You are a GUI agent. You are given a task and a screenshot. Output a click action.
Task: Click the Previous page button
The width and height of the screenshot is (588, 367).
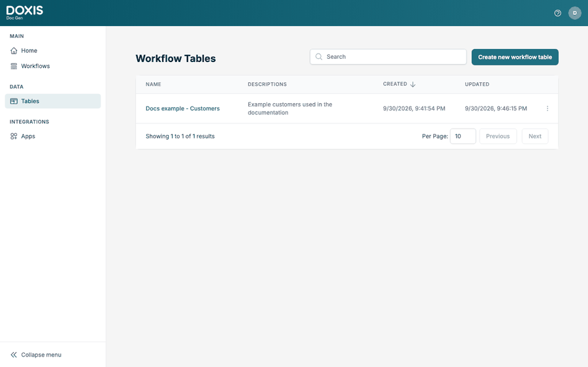[x=498, y=136]
